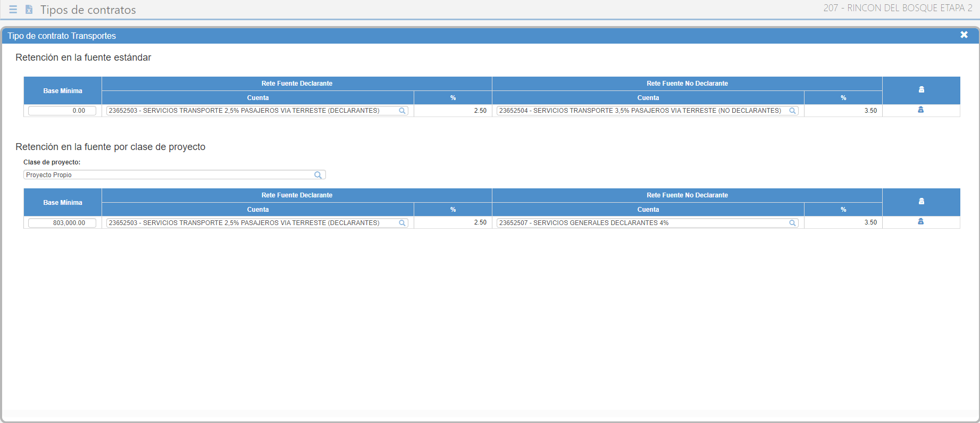Open project-class 23652503 Declarantes account field

point(257,223)
